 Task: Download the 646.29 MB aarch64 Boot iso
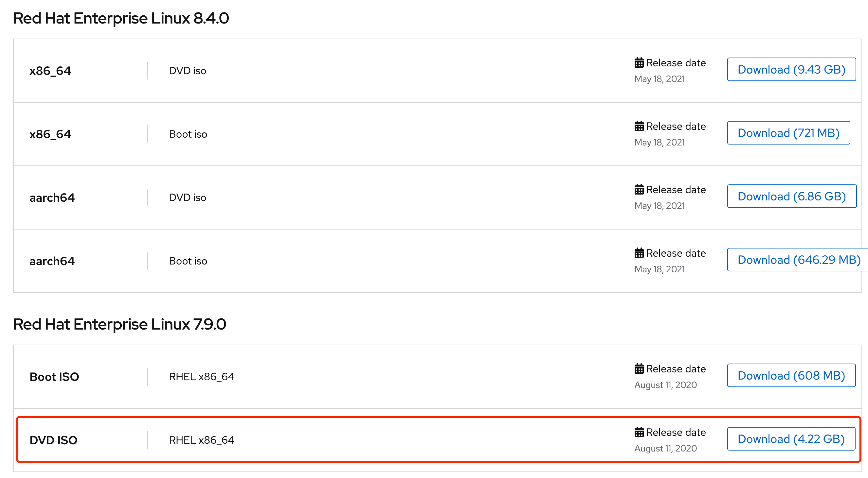click(x=799, y=260)
